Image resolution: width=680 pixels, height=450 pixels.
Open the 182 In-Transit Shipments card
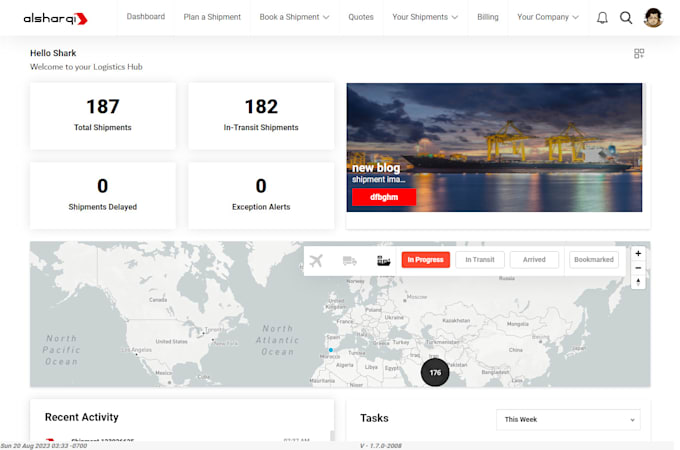tap(261, 116)
